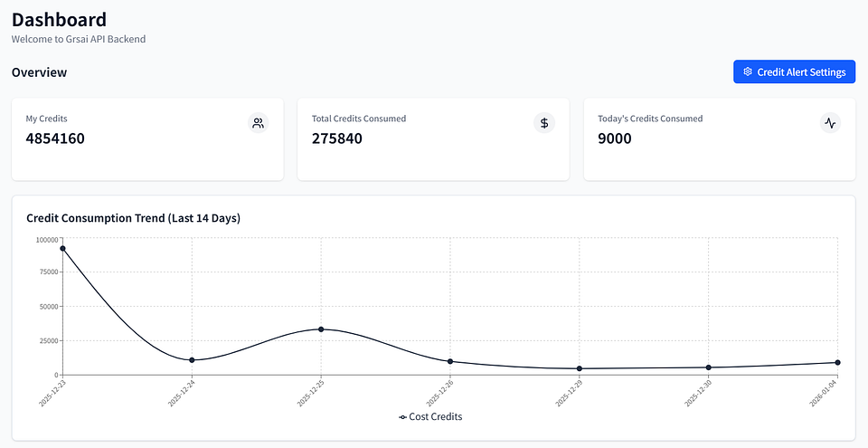Click the gear icon in Credit Alert Settings
The width and height of the screenshot is (868, 448).
(748, 72)
